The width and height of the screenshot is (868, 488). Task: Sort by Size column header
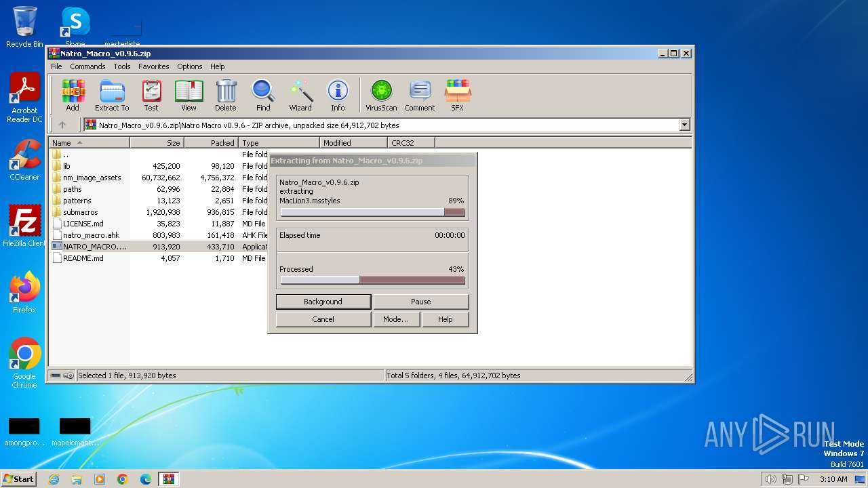157,143
